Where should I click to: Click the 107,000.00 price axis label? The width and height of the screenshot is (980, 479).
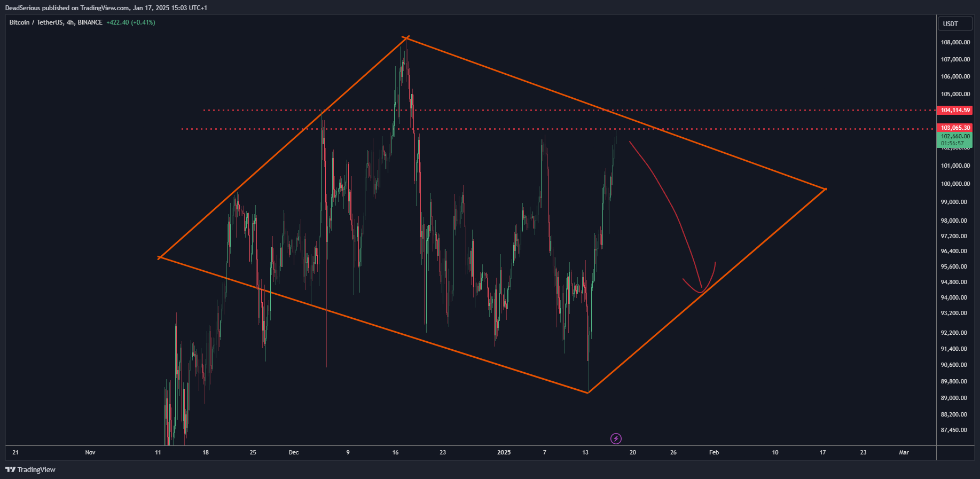coord(955,59)
